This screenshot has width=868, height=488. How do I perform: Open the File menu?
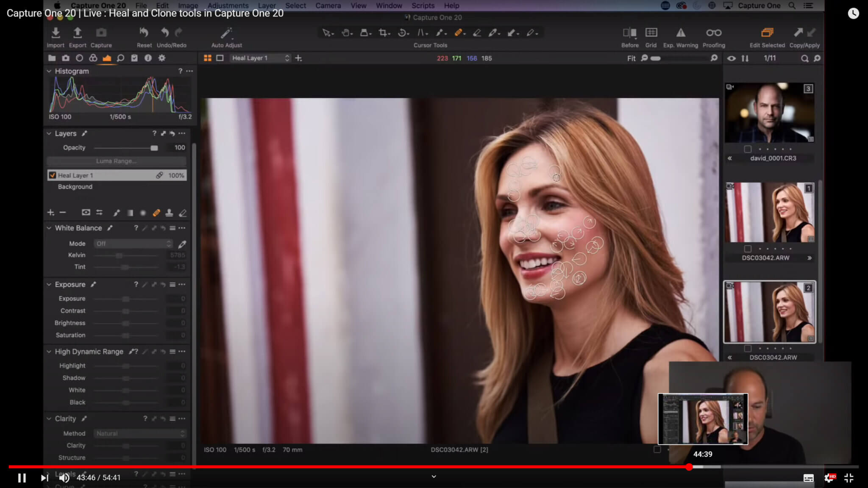(x=141, y=6)
